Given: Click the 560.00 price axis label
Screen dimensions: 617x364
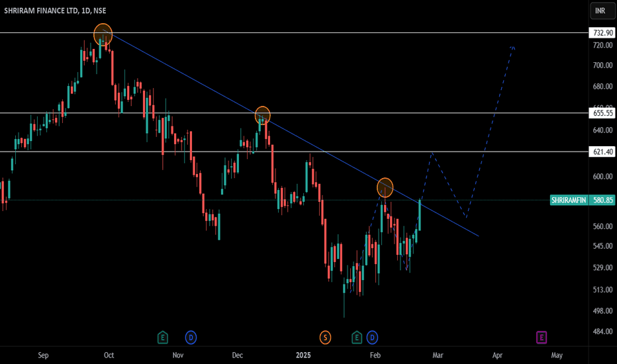Looking at the screenshot, I should pos(603,226).
